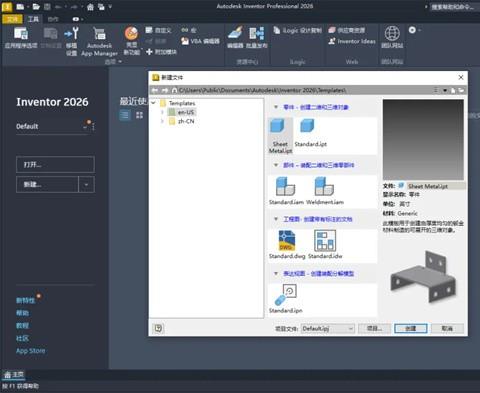Click the Home icon in the quick access toolbar

90,7
